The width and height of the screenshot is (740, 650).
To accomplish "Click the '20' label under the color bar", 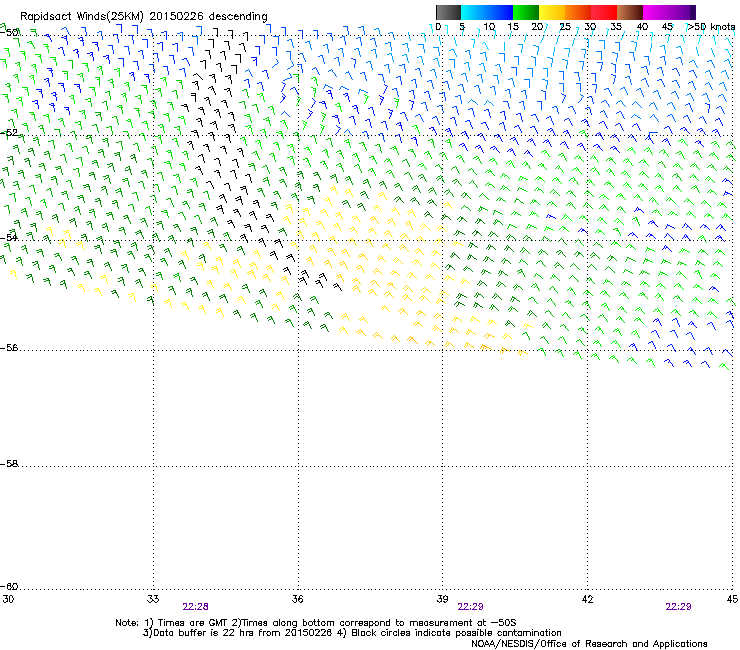I will (x=537, y=27).
